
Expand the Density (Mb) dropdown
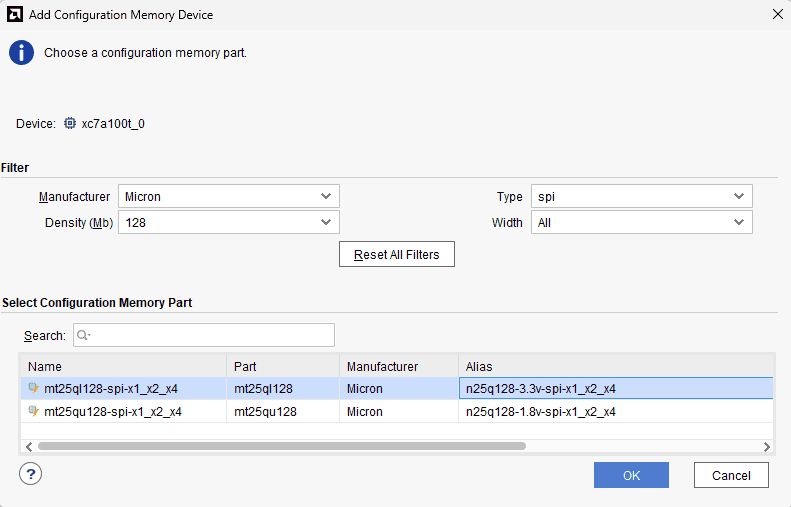pos(228,223)
